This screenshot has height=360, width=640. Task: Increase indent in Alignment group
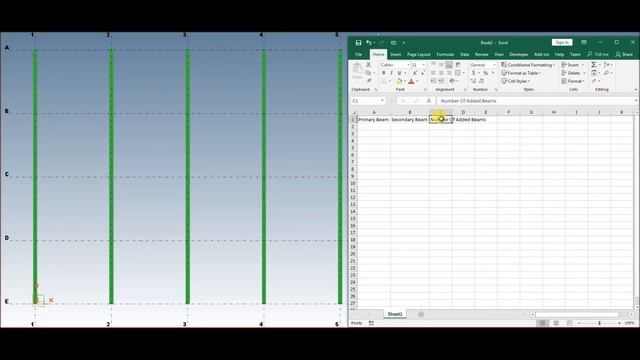point(441,81)
